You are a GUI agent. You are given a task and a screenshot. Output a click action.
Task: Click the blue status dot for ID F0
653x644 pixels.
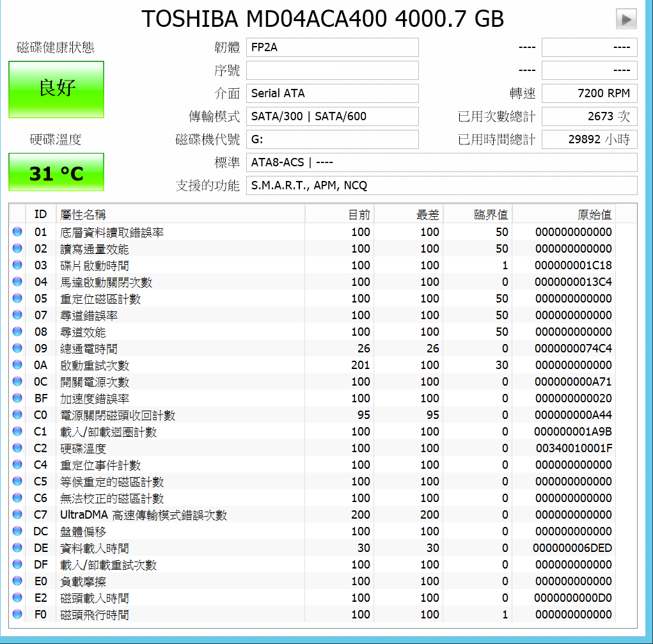17,614
